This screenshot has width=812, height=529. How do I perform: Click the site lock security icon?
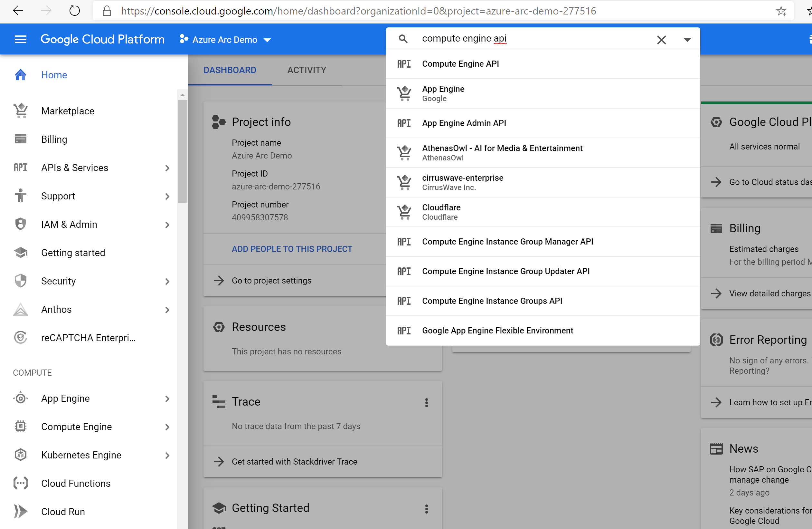point(107,11)
